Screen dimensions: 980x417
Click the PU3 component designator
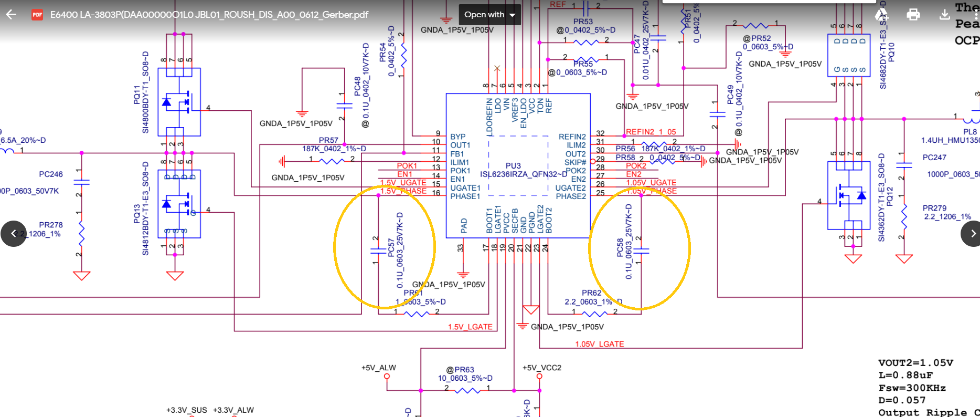513,166
